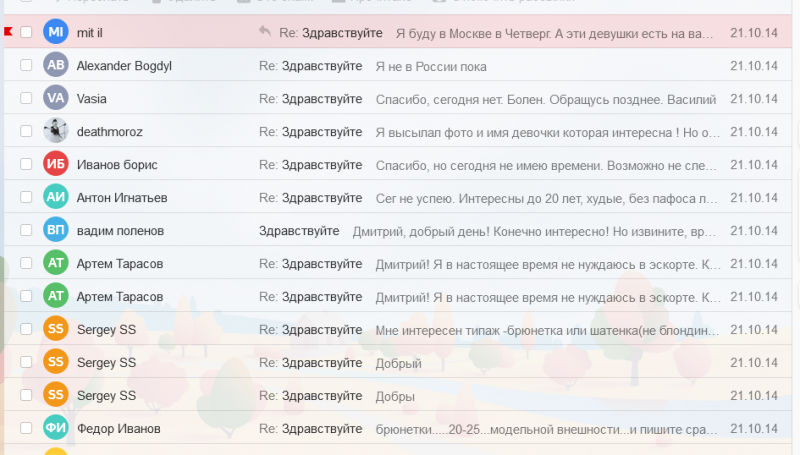This screenshot has height=455, width=800.
Task: Click SS avatar on Sergey's 'Добрый' email
Action: 56,362
